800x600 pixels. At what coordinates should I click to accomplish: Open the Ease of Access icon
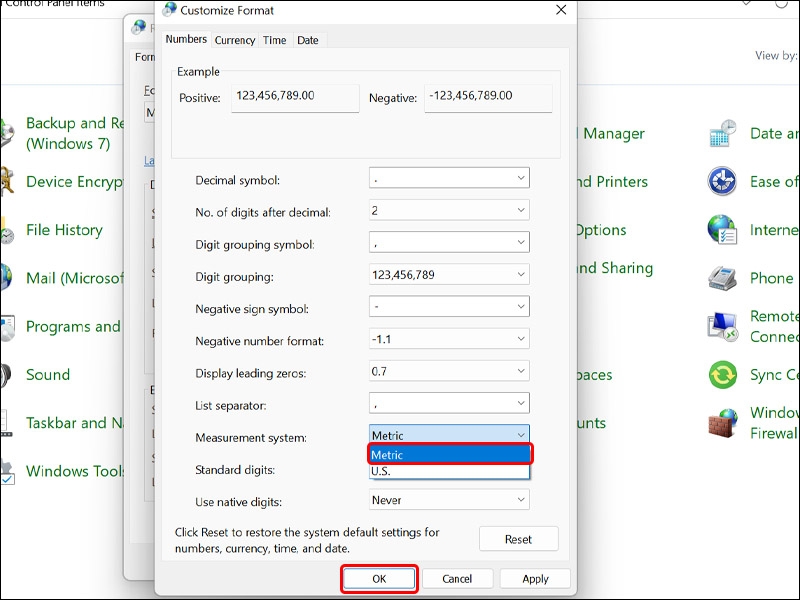(722, 182)
